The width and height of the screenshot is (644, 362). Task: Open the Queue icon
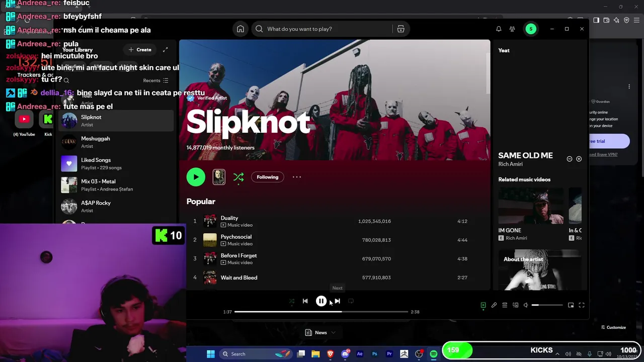(x=505, y=305)
